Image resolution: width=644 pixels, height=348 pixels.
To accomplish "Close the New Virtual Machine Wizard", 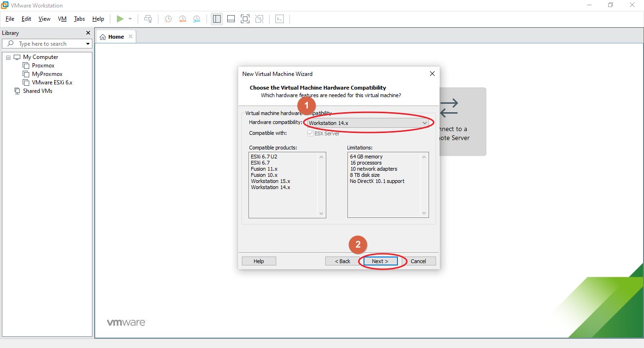I will (x=432, y=74).
